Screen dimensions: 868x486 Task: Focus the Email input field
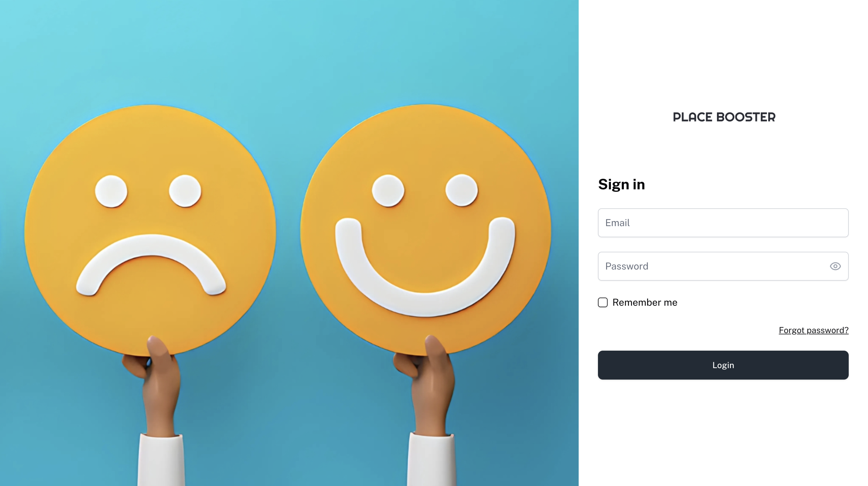click(723, 223)
